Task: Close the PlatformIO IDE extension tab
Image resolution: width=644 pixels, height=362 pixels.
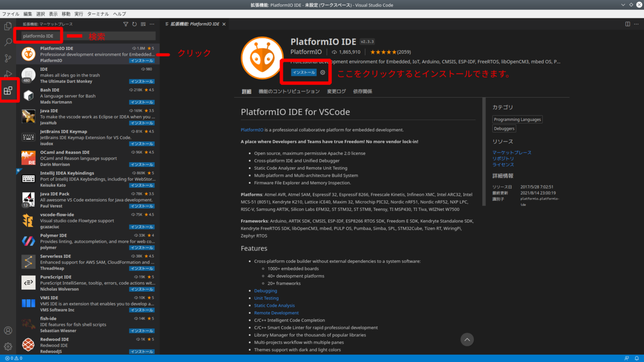Action: click(224, 24)
